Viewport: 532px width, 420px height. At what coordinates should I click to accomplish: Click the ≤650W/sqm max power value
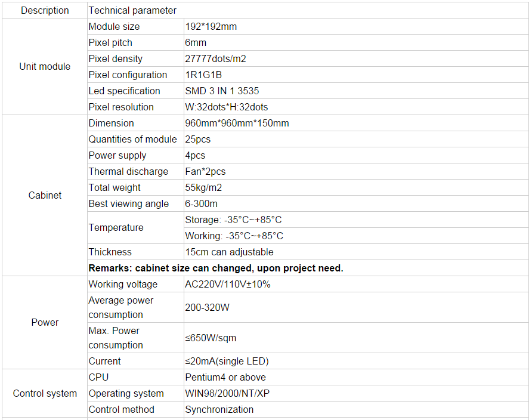211,338
